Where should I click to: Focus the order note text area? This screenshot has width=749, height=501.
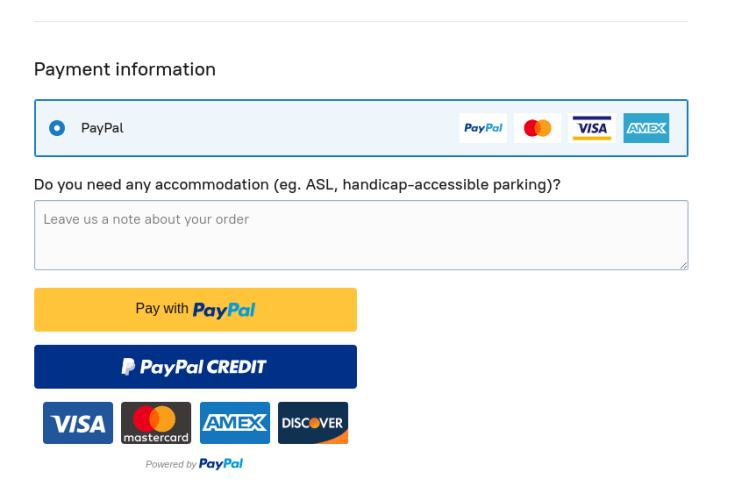coord(360,235)
